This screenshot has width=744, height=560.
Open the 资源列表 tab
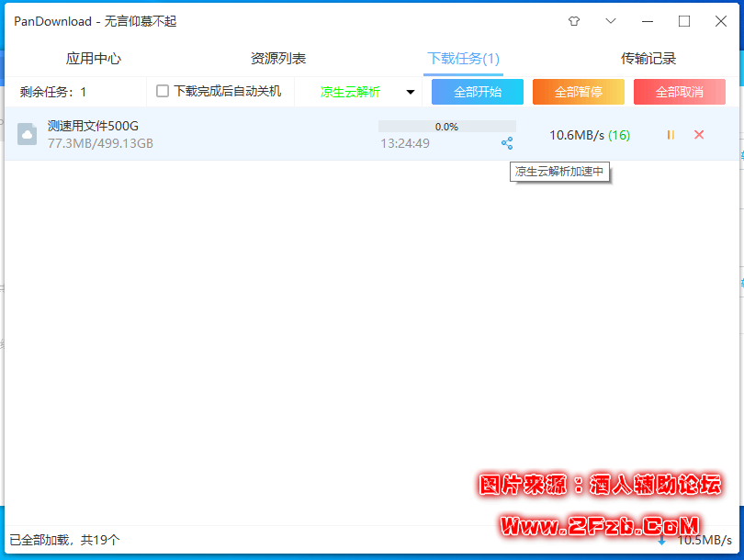(x=278, y=57)
